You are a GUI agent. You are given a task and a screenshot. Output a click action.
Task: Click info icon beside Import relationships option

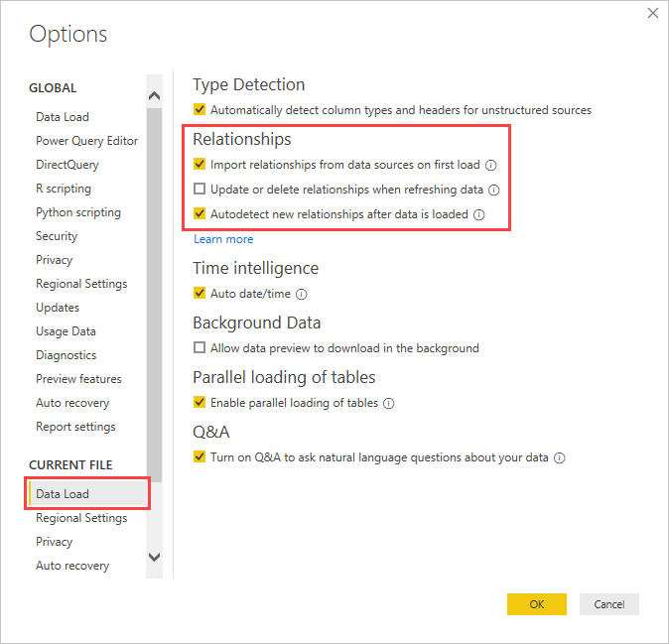click(490, 166)
